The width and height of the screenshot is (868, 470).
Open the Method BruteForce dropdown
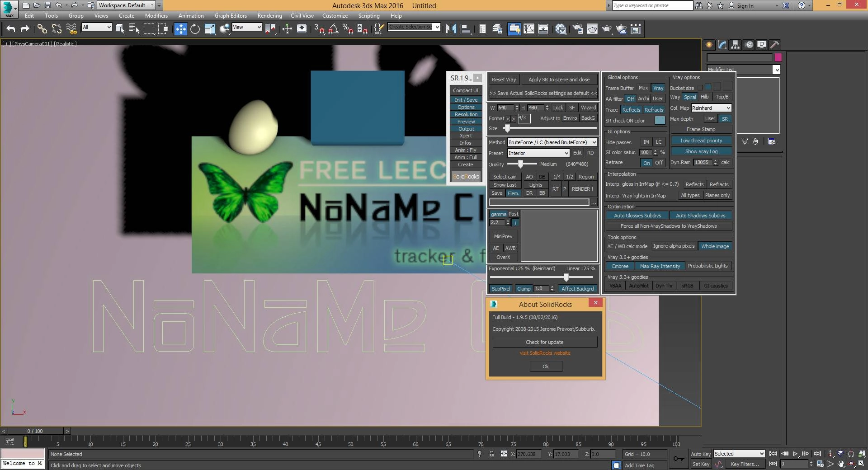(552, 142)
